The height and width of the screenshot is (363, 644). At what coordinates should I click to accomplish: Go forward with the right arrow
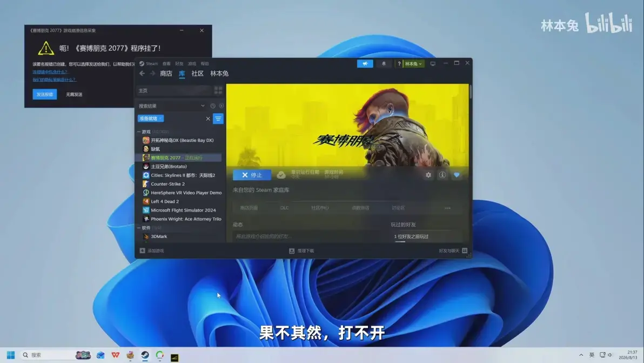(152, 74)
